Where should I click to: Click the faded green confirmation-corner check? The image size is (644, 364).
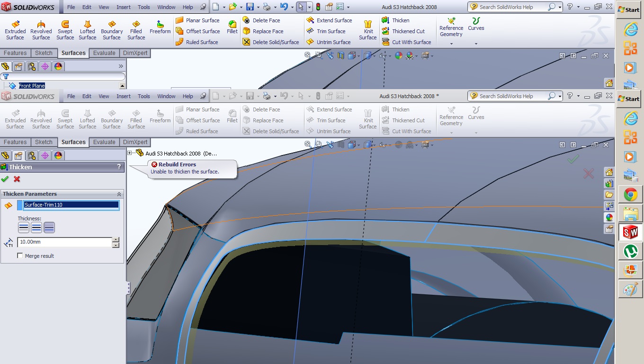(573, 159)
